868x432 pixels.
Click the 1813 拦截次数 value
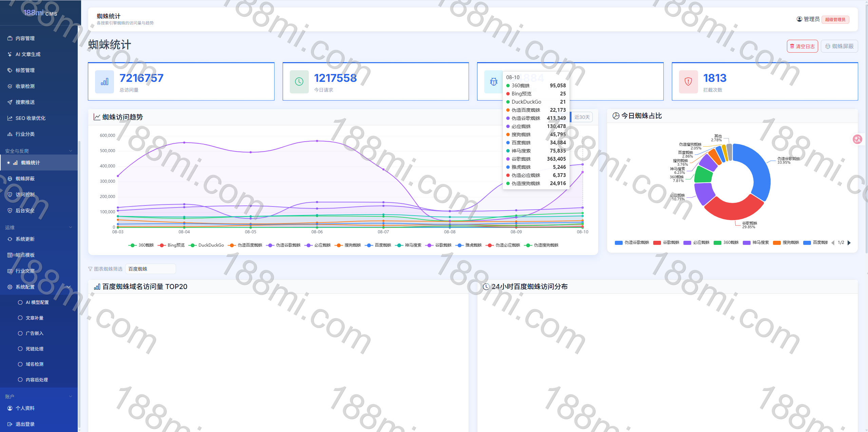715,78
